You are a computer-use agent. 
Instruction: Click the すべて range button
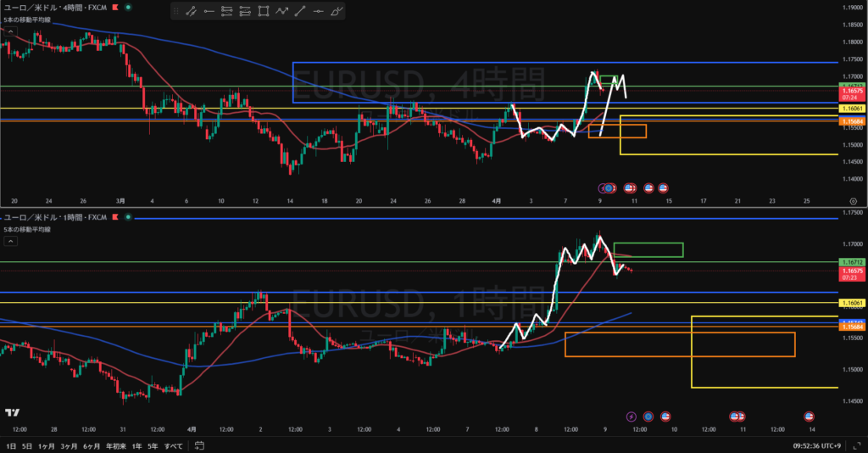pos(174,445)
